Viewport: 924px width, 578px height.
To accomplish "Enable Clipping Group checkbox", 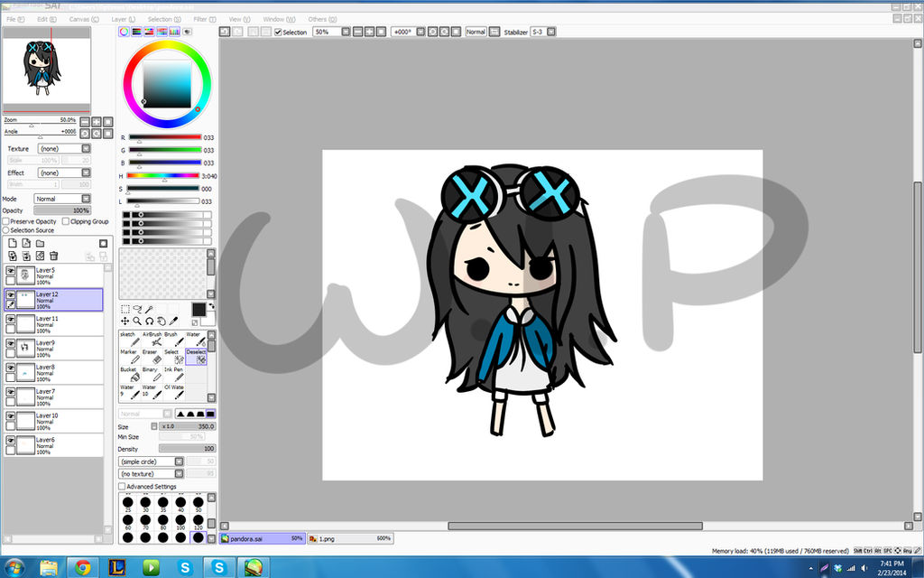I will pos(66,221).
